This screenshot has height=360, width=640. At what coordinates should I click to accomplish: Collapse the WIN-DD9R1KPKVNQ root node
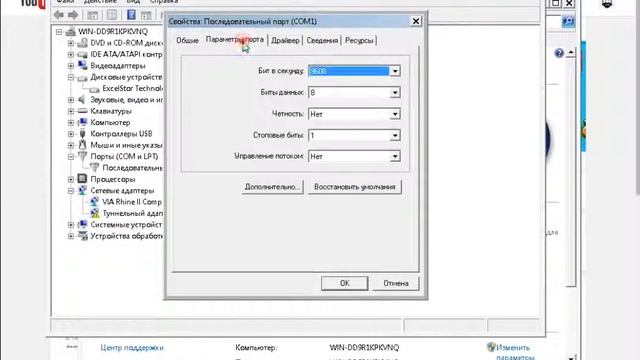click(59, 31)
